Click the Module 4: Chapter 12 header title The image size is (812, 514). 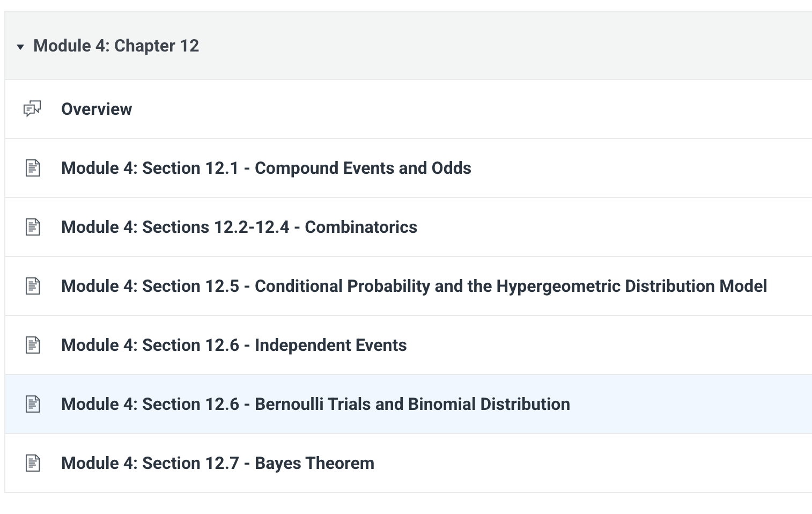point(116,46)
